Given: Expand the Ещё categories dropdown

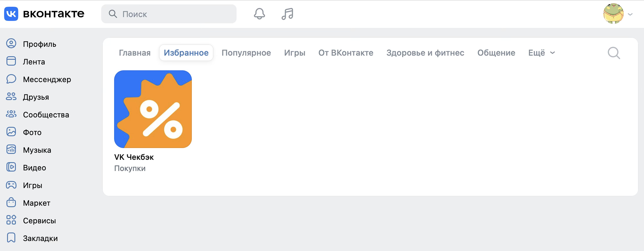Looking at the screenshot, I should 541,53.
